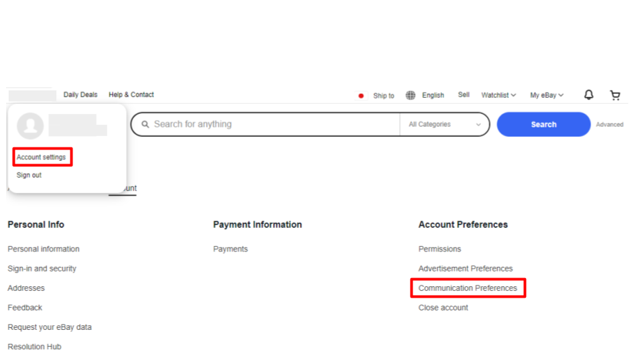Click the Personal Info heading
The height and width of the screenshot is (362, 644).
point(36,225)
